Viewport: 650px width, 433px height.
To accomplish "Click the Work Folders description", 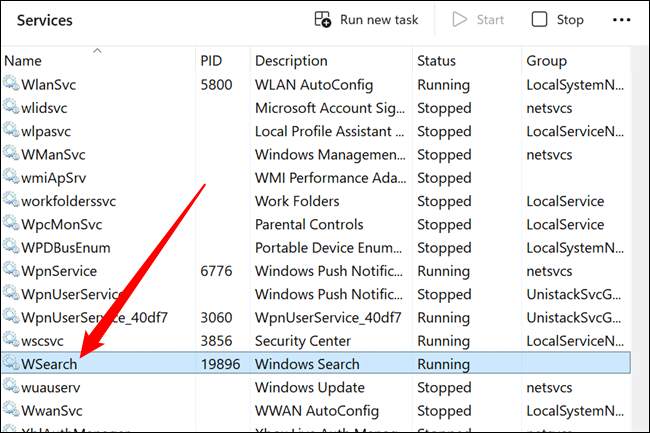I will pyautogui.click(x=297, y=201).
